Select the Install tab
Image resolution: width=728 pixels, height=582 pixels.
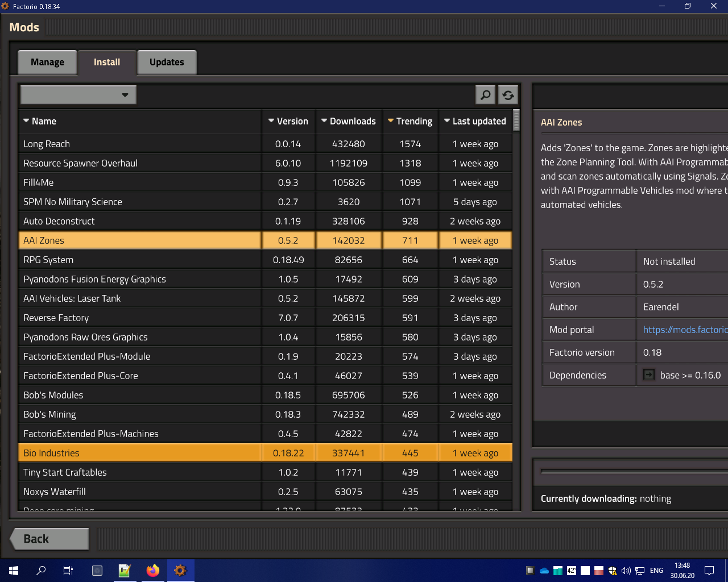tap(107, 62)
